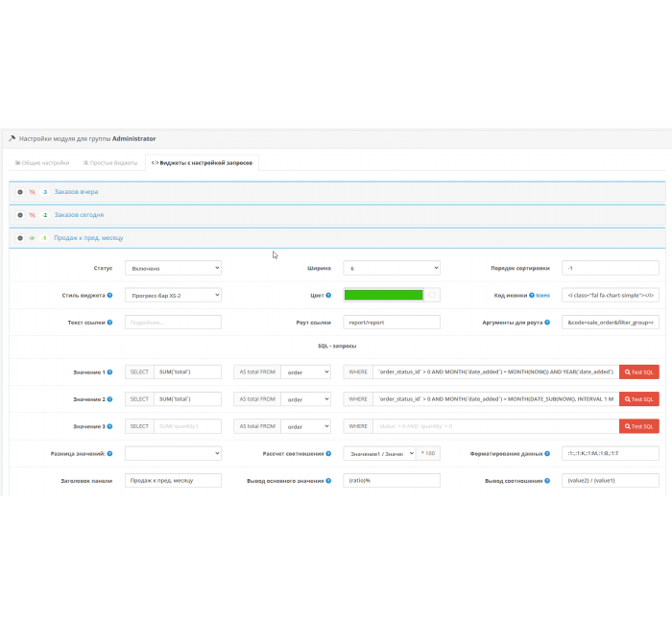Click small white square beside green color bar
Screen dimensions: 672x624
pyautogui.click(x=432, y=295)
